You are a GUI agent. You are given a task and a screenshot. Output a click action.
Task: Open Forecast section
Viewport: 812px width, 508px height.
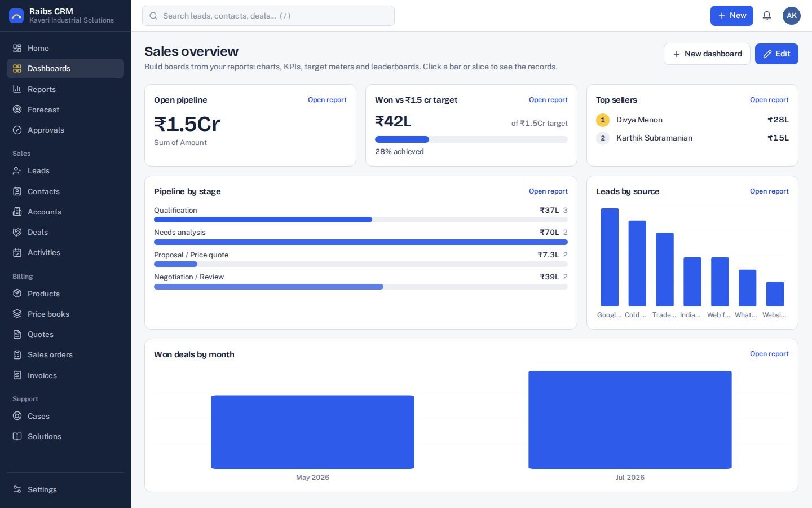point(65,110)
